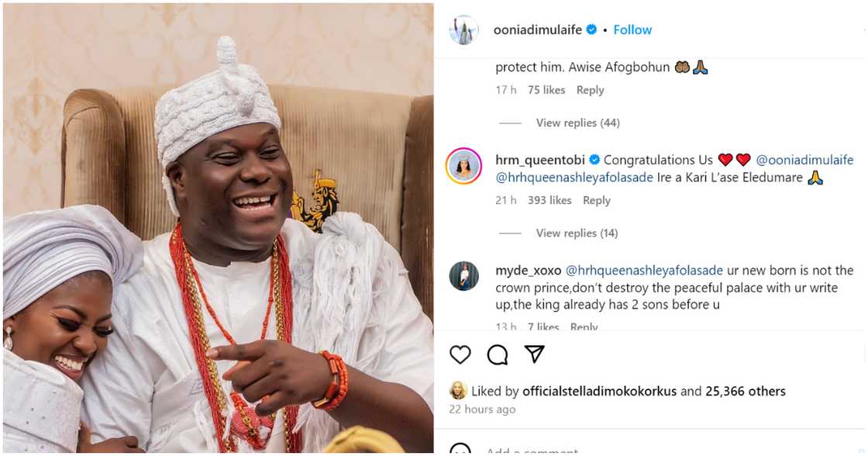Expand View replies (44)
Viewport: 868px width, 456px height.
577,123
